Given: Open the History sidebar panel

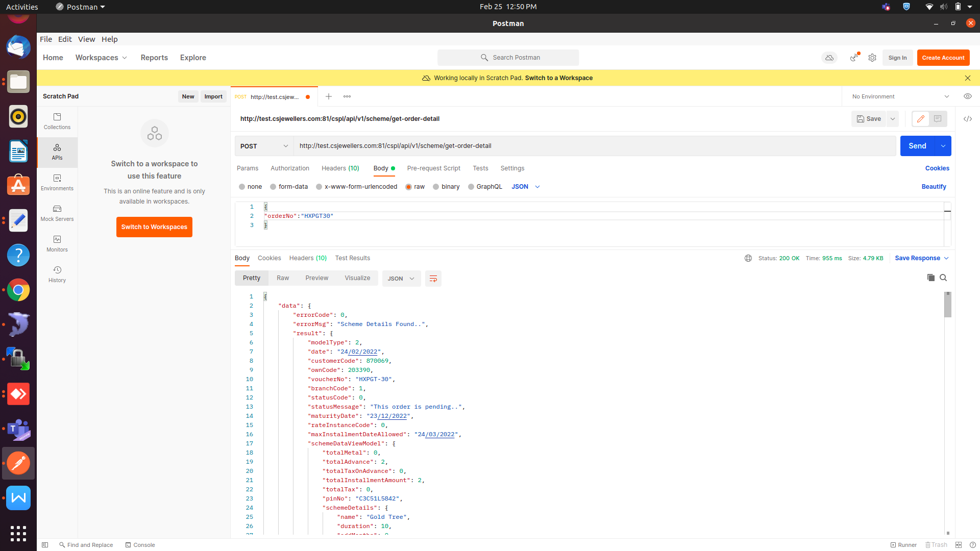Looking at the screenshot, I should [x=57, y=274].
